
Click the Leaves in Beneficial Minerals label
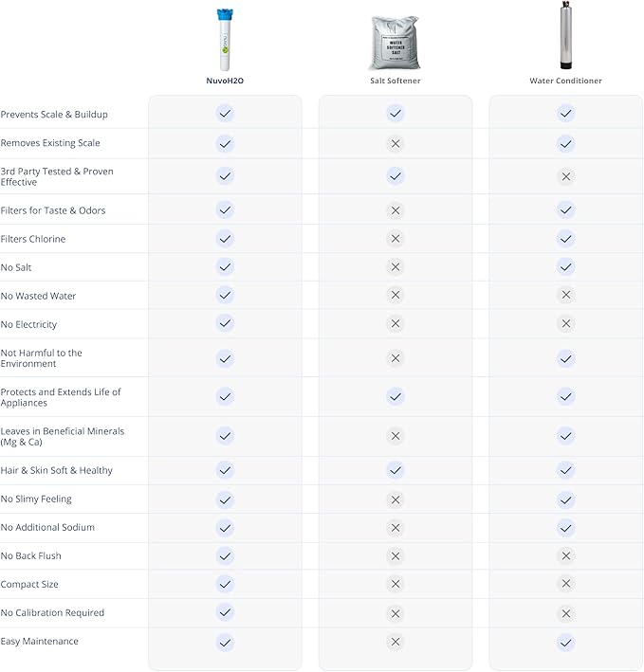[63, 436]
